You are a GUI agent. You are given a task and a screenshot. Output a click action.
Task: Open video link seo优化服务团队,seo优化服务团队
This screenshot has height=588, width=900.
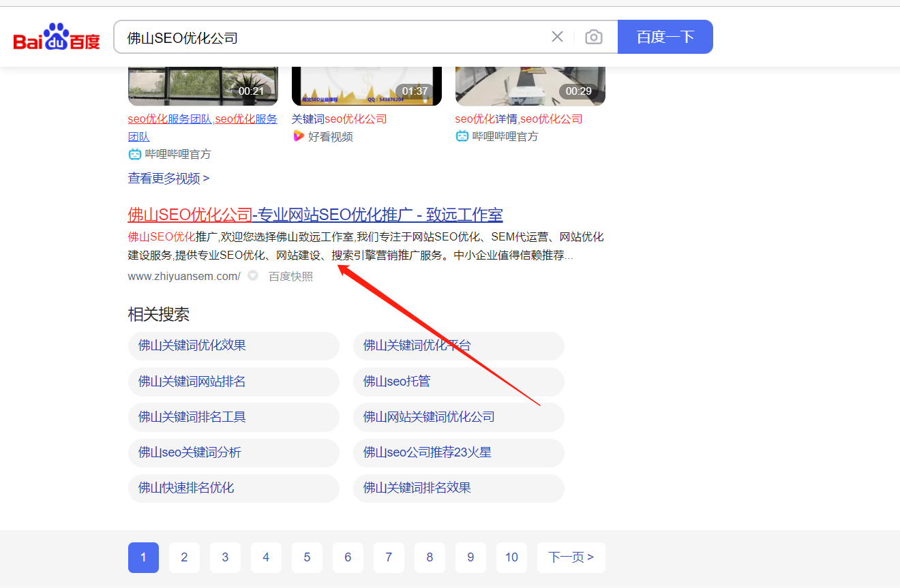[x=202, y=127]
